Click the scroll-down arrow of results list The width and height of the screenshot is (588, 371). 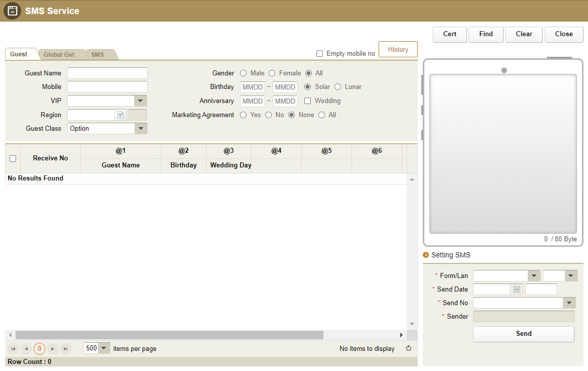412,324
